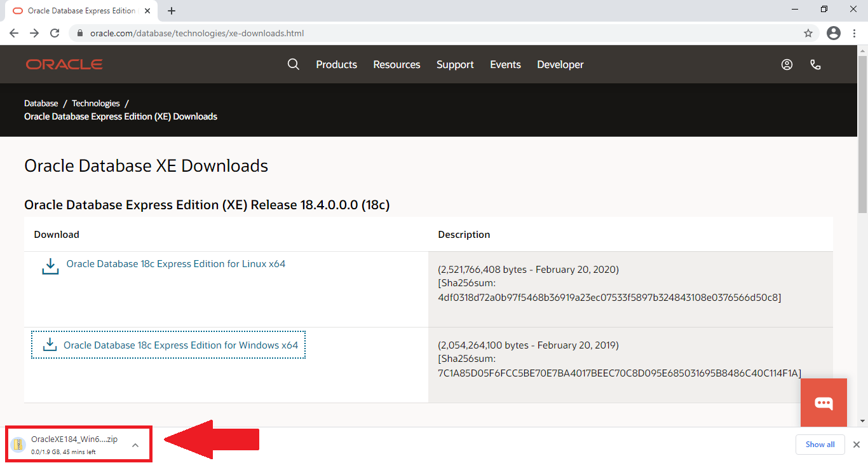This screenshot has width=868, height=463.
Task: Open a new browser tab
Action: click(172, 11)
